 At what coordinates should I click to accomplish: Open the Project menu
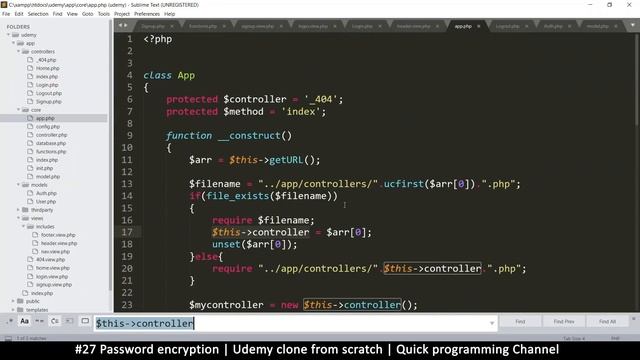coord(122,14)
